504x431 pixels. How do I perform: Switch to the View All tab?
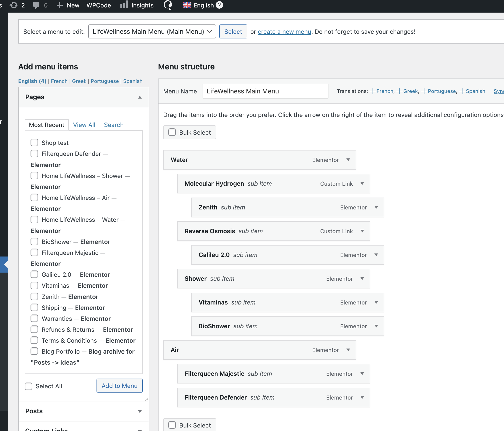pyautogui.click(x=84, y=125)
